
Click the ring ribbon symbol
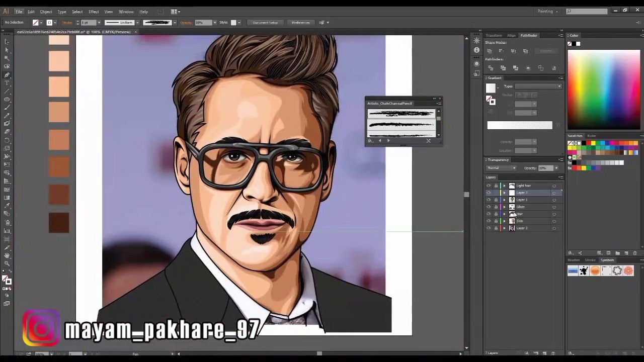(x=617, y=271)
